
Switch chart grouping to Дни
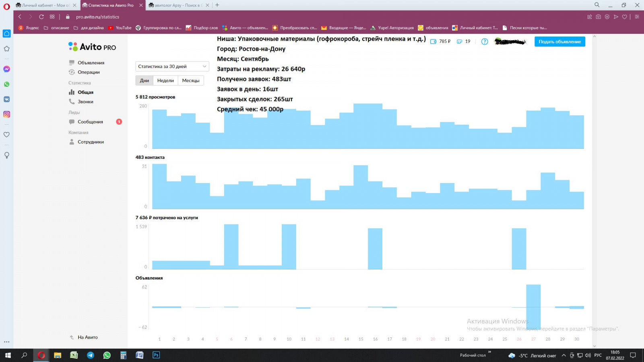pos(144,80)
